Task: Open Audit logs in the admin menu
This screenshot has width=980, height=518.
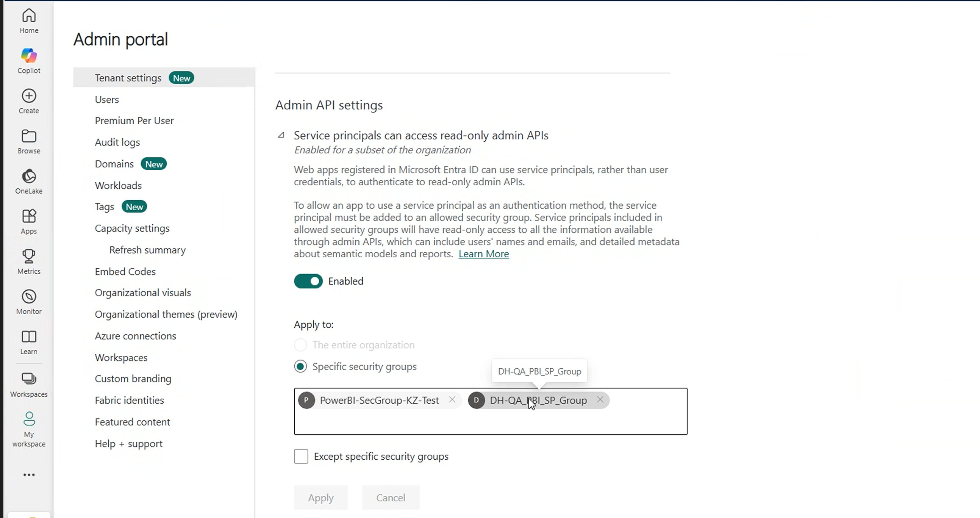Action: click(x=117, y=142)
